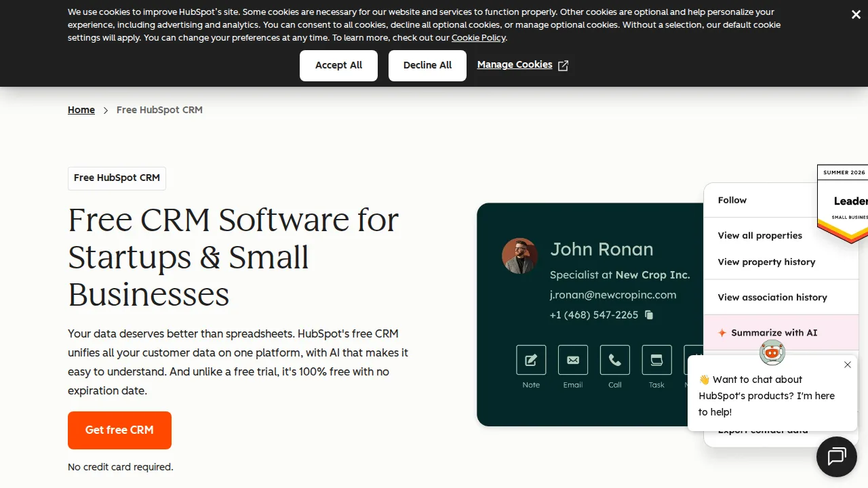Open the Manage Cookies link

(x=515, y=64)
